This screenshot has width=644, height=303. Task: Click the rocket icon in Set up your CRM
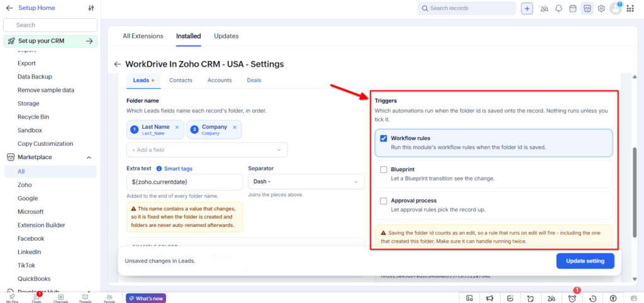[x=11, y=41]
